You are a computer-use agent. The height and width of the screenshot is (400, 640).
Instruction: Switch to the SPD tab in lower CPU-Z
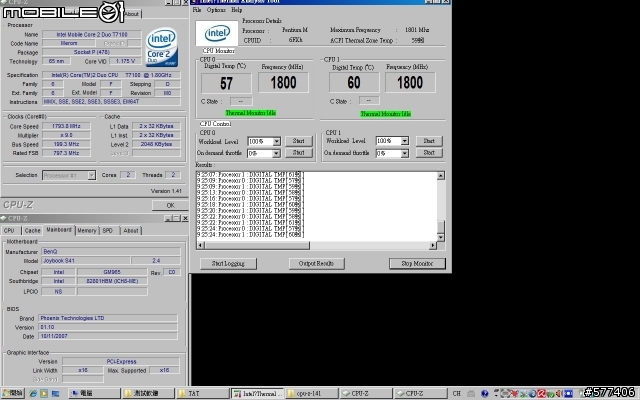click(109, 231)
